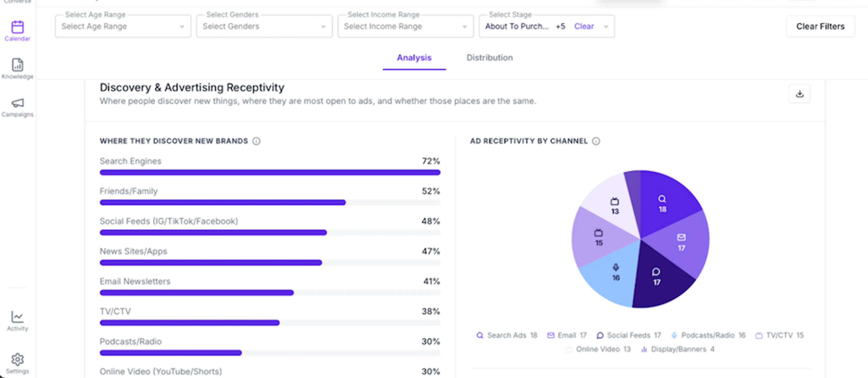Open the Campaigns megaphone icon
The image size is (868, 378).
click(18, 103)
